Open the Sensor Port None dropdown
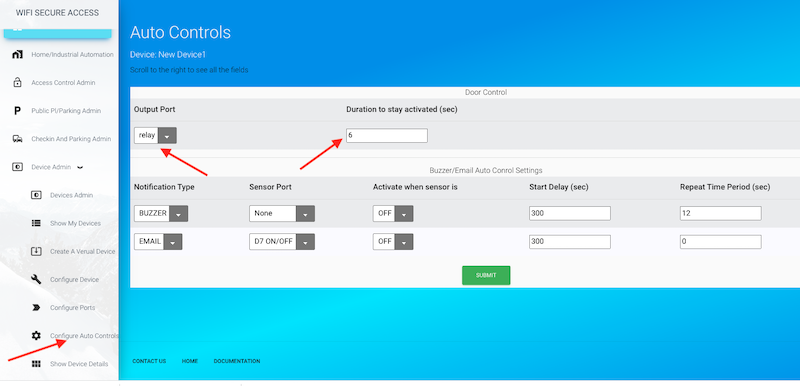The image size is (800, 386). (x=282, y=214)
